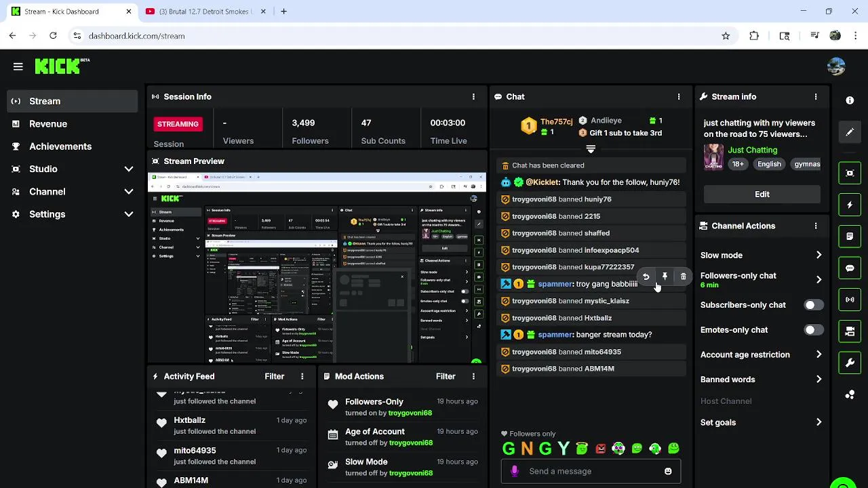Open browser extensions puzzle icon
The width and height of the screenshot is (868, 488).
tap(754, 36)
